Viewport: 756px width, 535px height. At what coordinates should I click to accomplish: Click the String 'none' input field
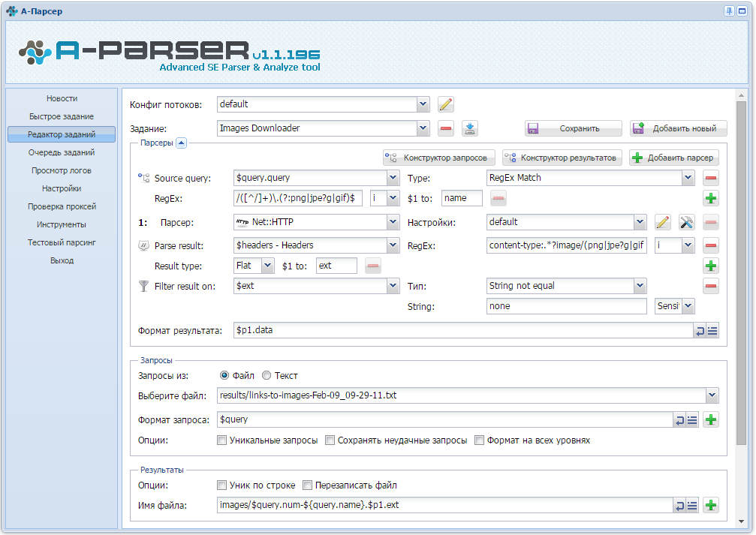coord(567,306)
